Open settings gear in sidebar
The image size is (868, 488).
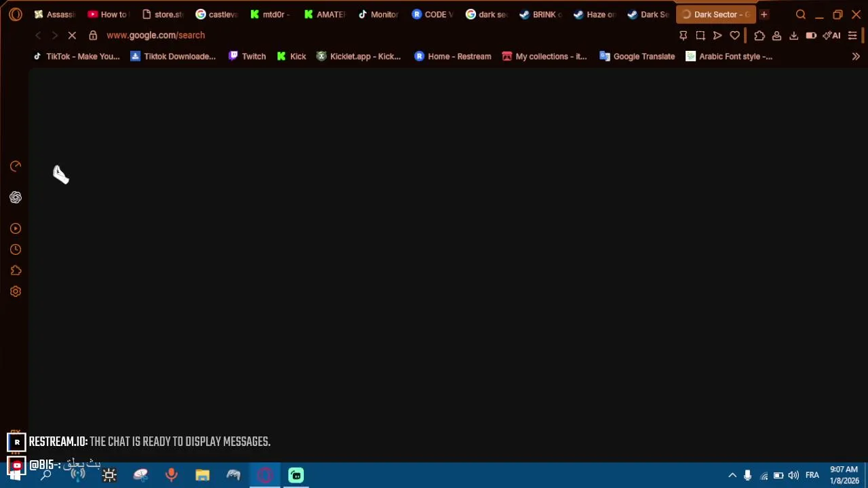(16, 291)
